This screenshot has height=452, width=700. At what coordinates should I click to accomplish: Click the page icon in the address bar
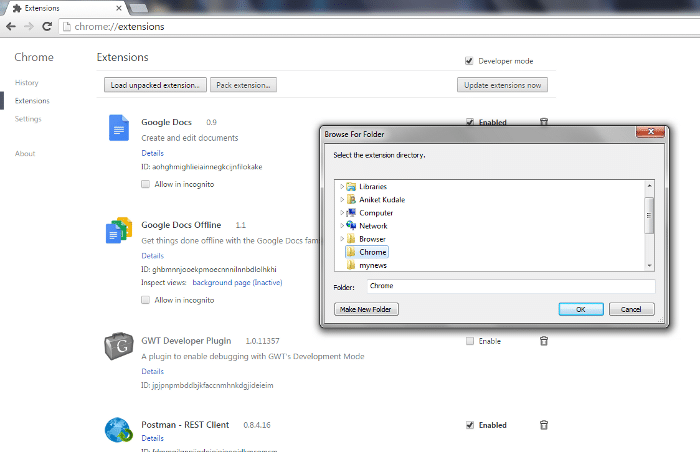coord(67,27)
